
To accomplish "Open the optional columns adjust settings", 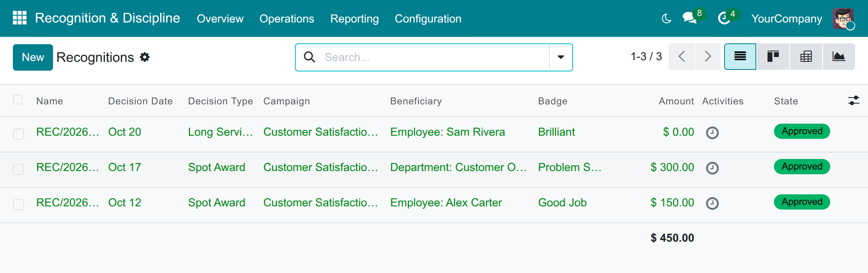I will (854, 100).
